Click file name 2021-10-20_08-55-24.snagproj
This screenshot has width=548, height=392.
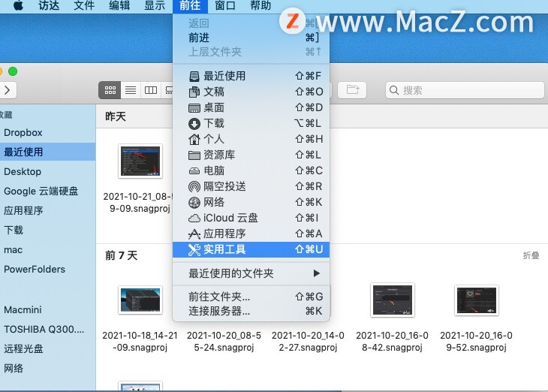click(x=224, y=341)
